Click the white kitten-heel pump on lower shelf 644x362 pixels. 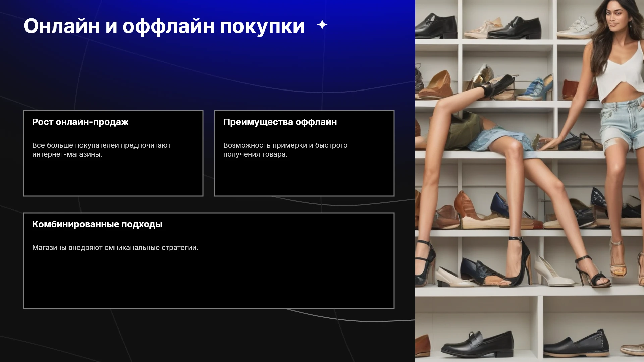pyautogui.click(x=553, y=272)
